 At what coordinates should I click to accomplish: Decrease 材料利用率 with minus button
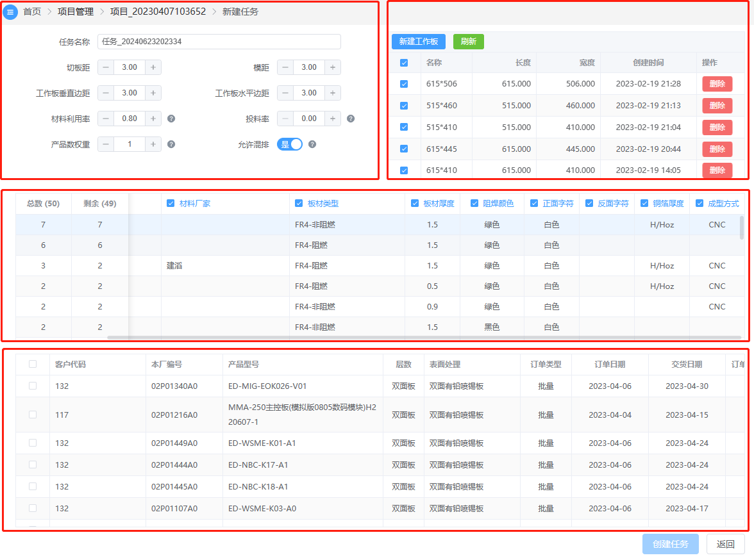[x=106, y=119]
